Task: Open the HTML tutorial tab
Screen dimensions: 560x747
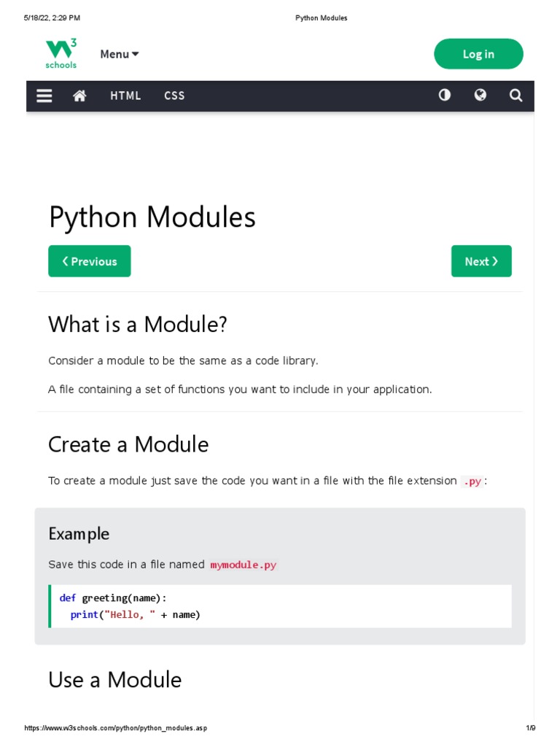Action: 125,96
